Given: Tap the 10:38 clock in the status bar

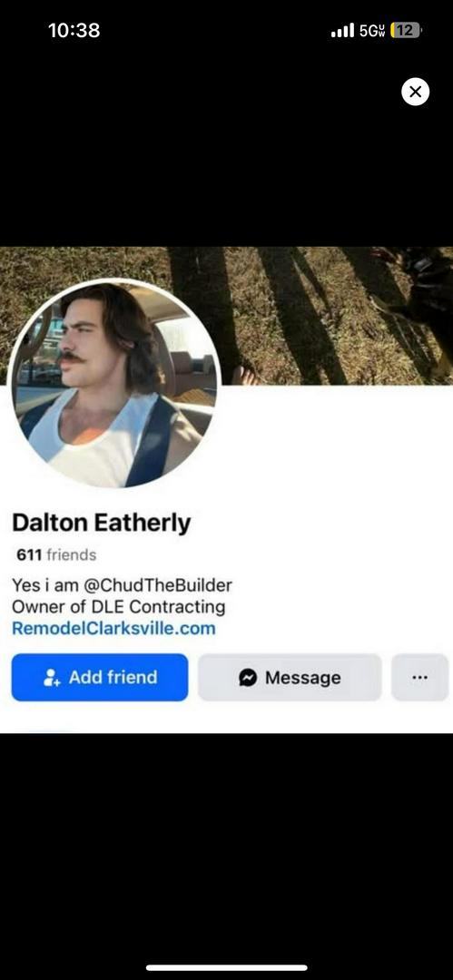Looking at the screenshot, I should point(74,30).
